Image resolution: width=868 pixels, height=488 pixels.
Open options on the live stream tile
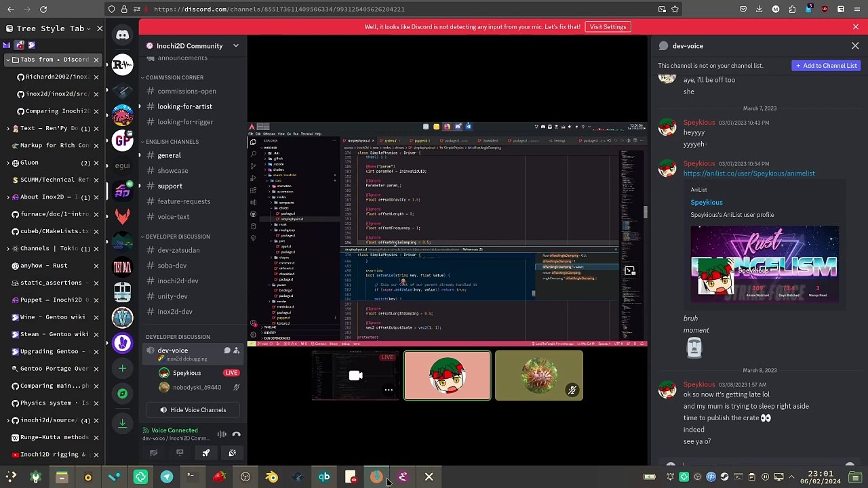click(x=389, y=390)
